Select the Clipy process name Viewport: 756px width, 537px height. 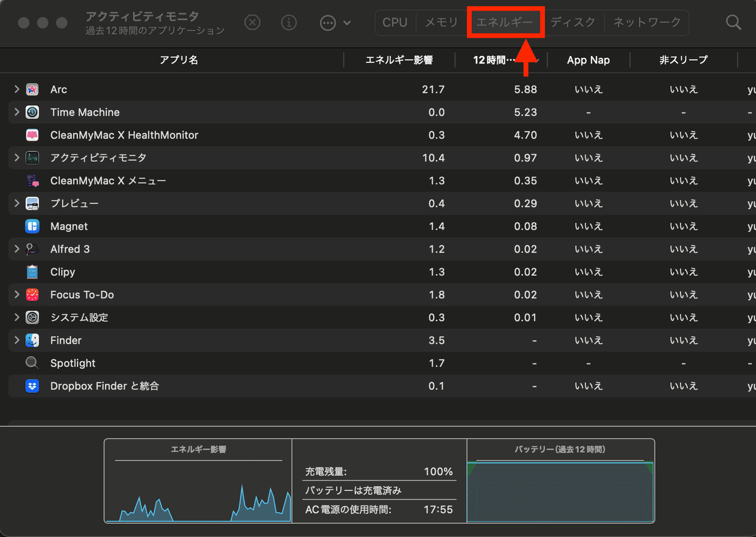tap(63, 272)
